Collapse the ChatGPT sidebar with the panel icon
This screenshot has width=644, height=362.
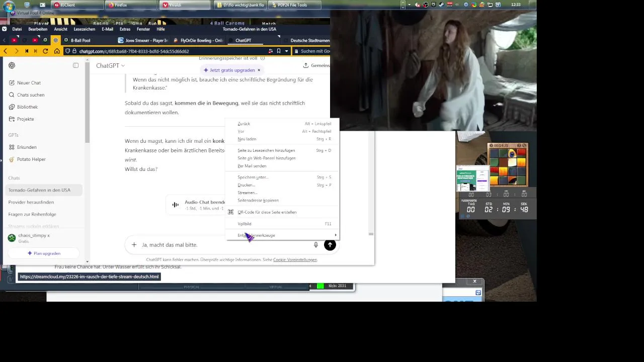tap(76, 65)
